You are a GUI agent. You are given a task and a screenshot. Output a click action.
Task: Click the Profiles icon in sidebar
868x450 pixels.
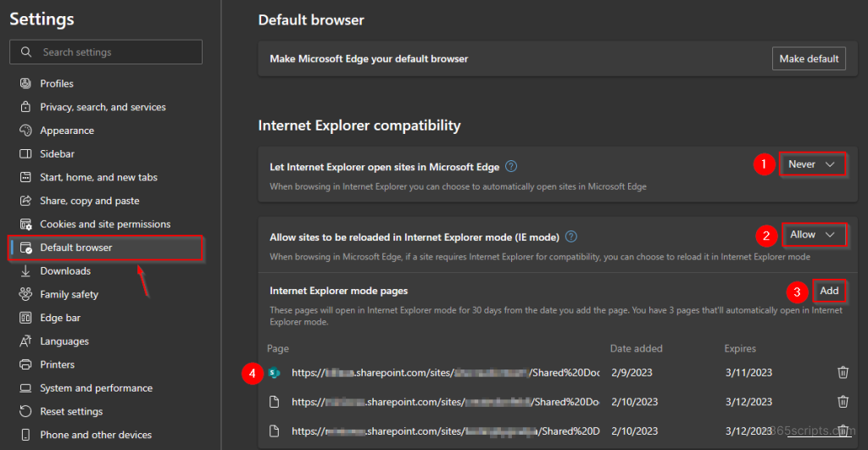click(x=25, y=84)
